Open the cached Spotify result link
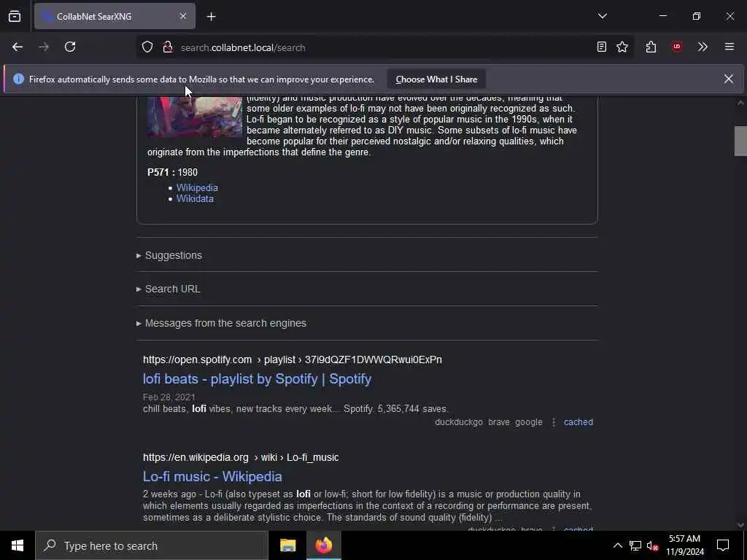 click(578, 422)
